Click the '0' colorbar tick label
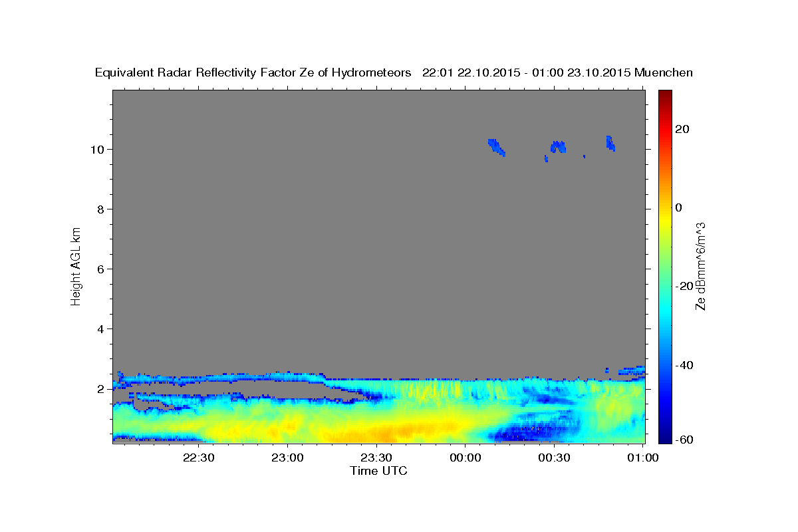The height and width of the screenshot is (532, 798). (679, 207)
